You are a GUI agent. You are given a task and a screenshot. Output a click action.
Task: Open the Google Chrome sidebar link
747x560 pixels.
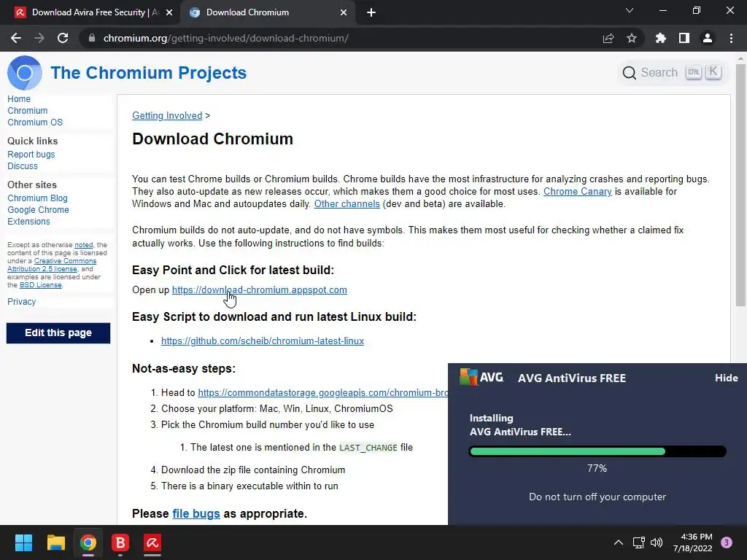pyautogui.click(x=38, y=210)
